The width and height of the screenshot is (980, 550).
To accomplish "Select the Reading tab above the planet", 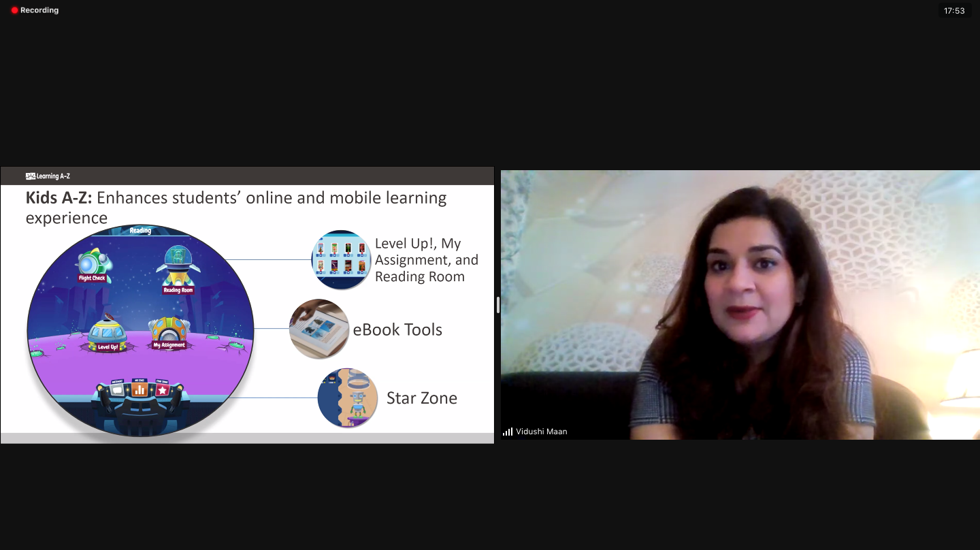I will (140, 231).
